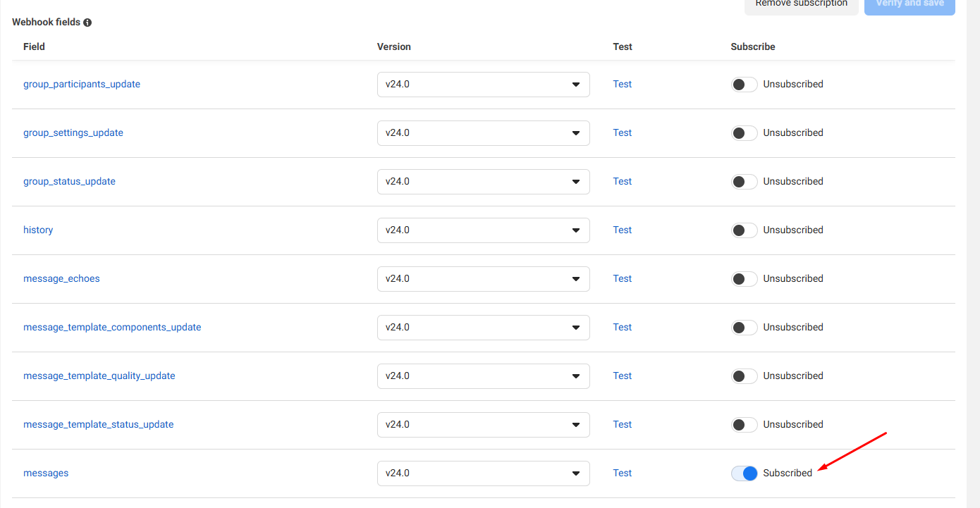
Task: Click Test link for messages field
Action: tap(622, 473)
